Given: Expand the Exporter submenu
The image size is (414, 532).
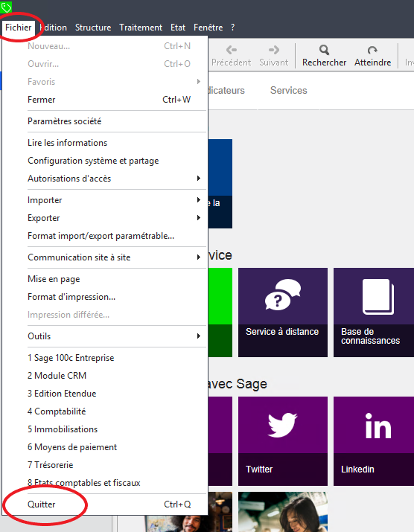Looking at the screenshot, I should pyautogui.click(x=199, y=217).
